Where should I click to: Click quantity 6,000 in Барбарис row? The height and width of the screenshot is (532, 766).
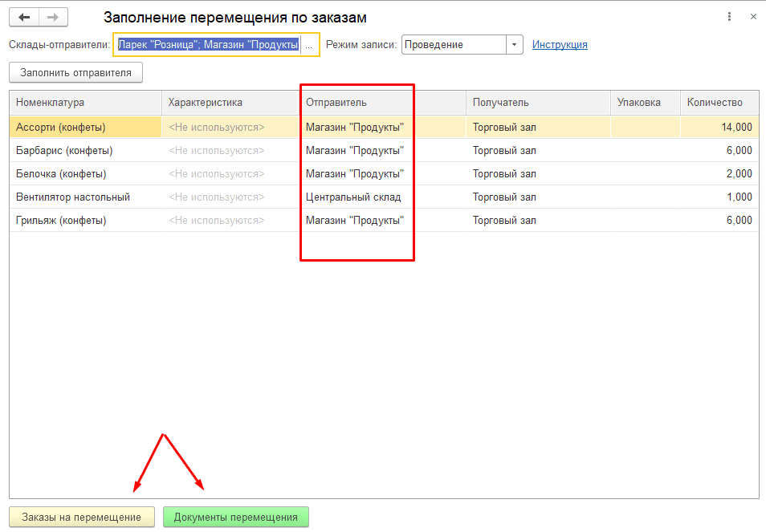(719, 150)
